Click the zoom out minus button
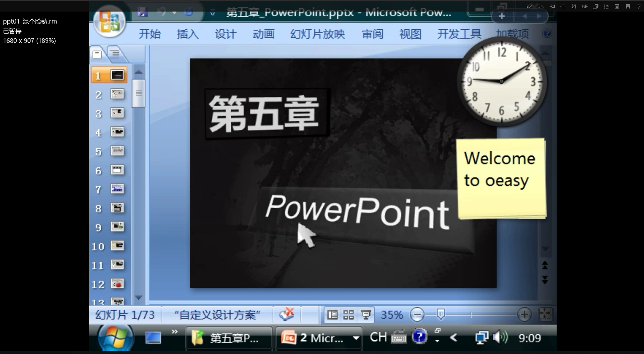Screen dimensions: 644x354 417,315
